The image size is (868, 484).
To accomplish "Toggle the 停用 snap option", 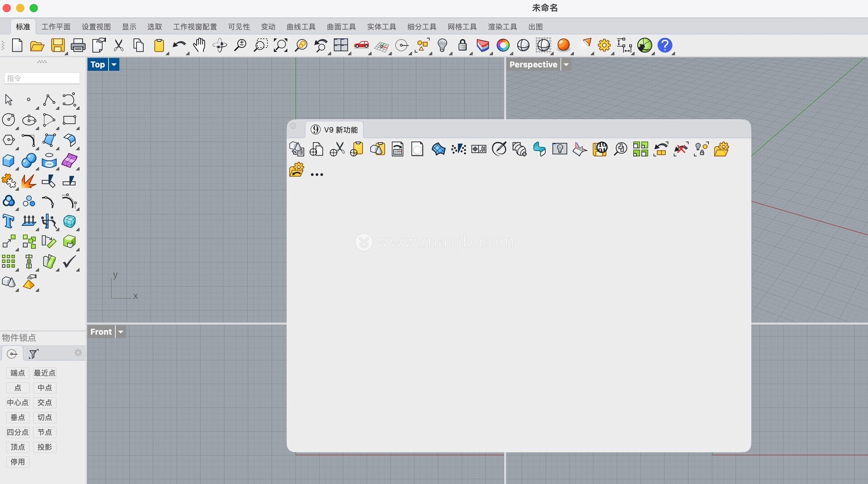I will 18,462.
